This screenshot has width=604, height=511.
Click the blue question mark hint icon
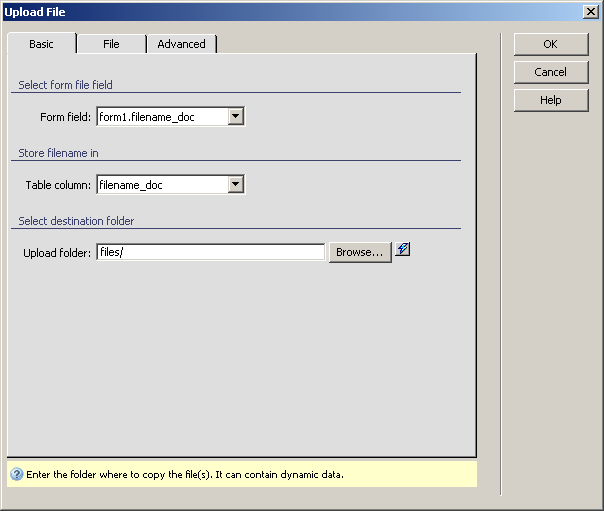[17, 474]
